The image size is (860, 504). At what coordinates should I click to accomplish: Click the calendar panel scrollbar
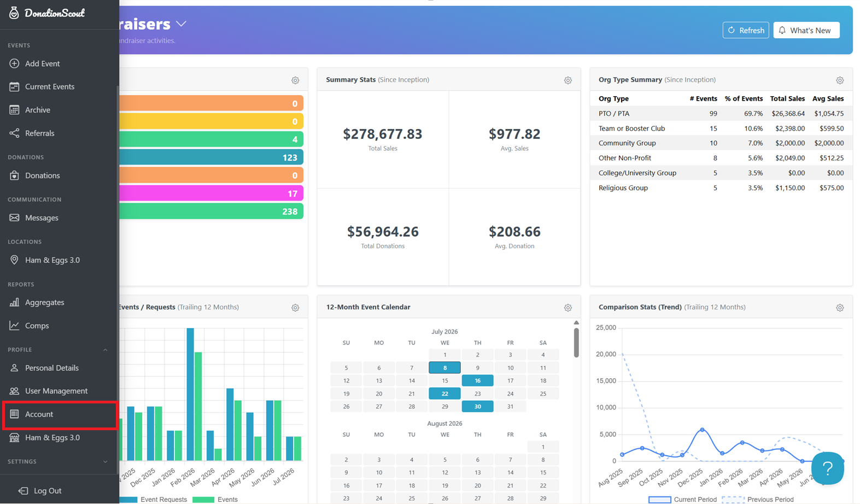click(576, 343)
